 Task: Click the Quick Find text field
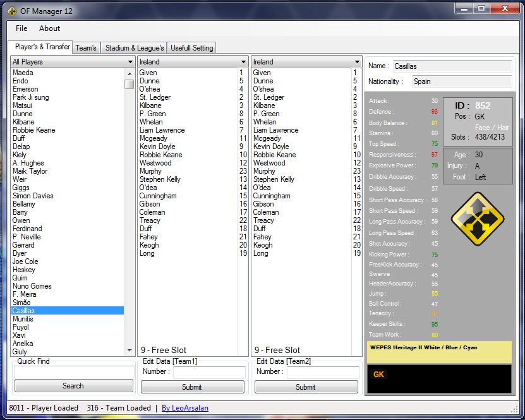[x=73, y=372]
